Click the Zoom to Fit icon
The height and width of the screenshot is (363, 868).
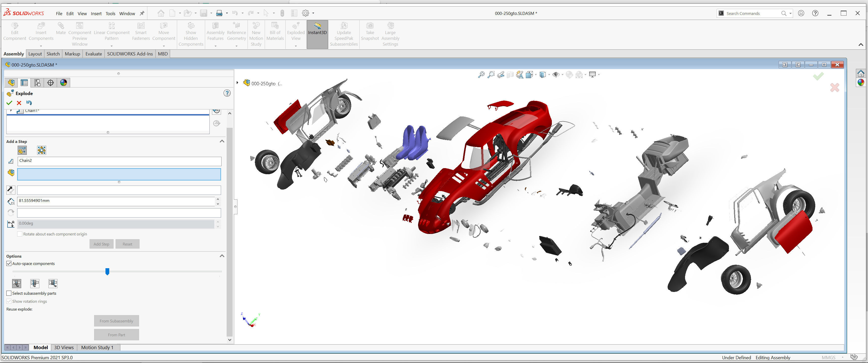click(481, 75)
